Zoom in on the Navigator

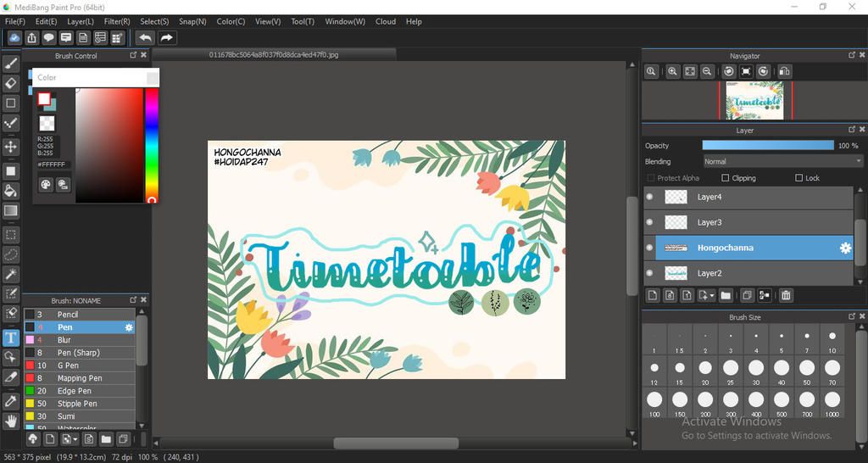(672, 71)
